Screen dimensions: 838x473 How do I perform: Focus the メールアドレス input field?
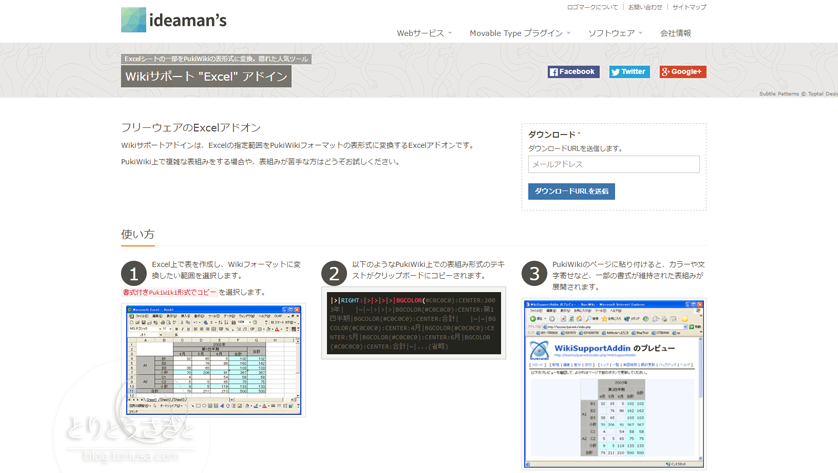pyautogui.click(x=614, y=164)
